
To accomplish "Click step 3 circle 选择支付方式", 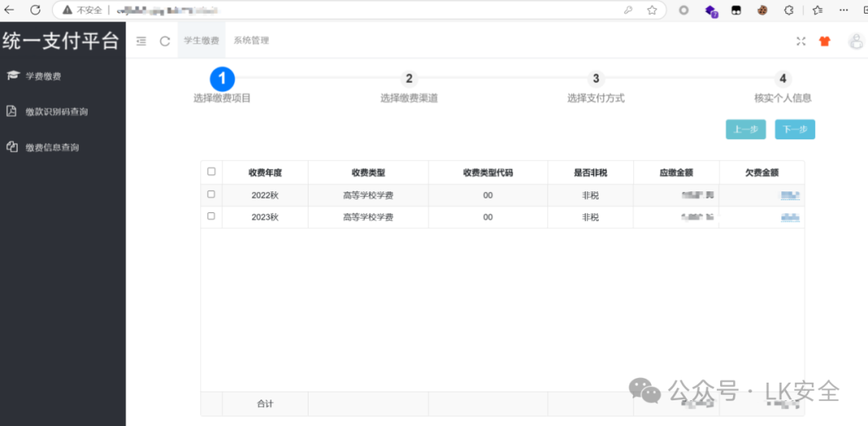I will (x=596, y=79).
